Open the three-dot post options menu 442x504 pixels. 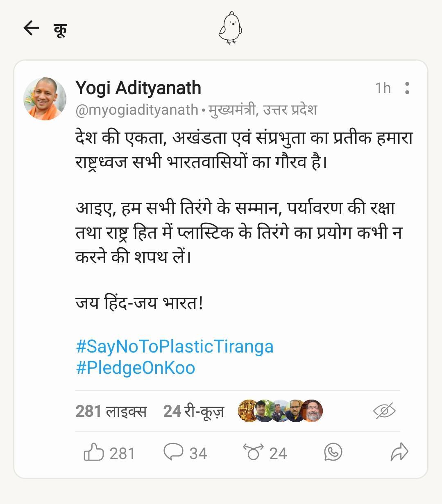click(x=407, y=88)
